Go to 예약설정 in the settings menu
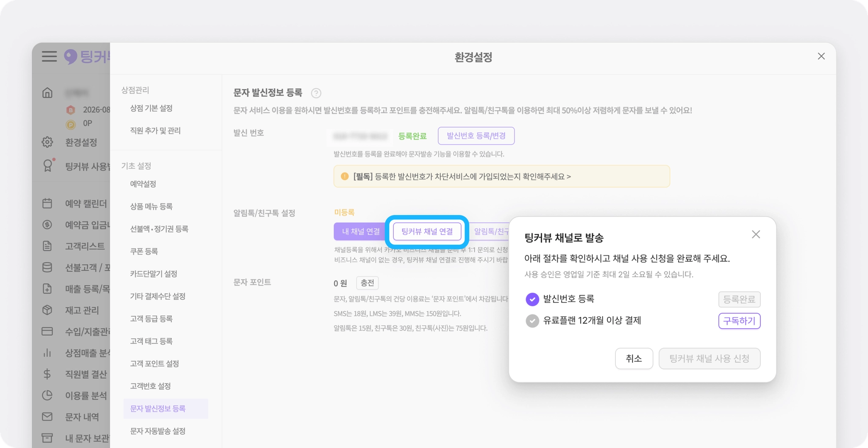The image size is (868, 448). (143, 184)
